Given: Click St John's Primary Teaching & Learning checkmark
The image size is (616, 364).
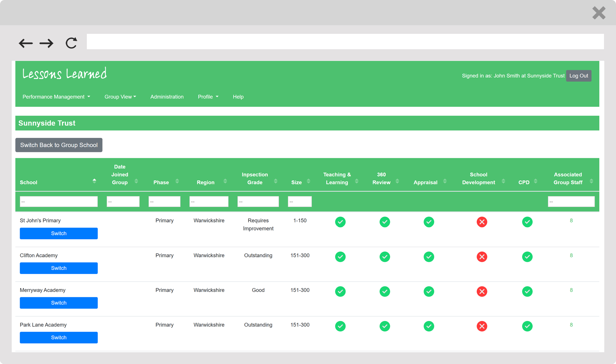Looking at the screenshot, I should [x=340, y=222].
